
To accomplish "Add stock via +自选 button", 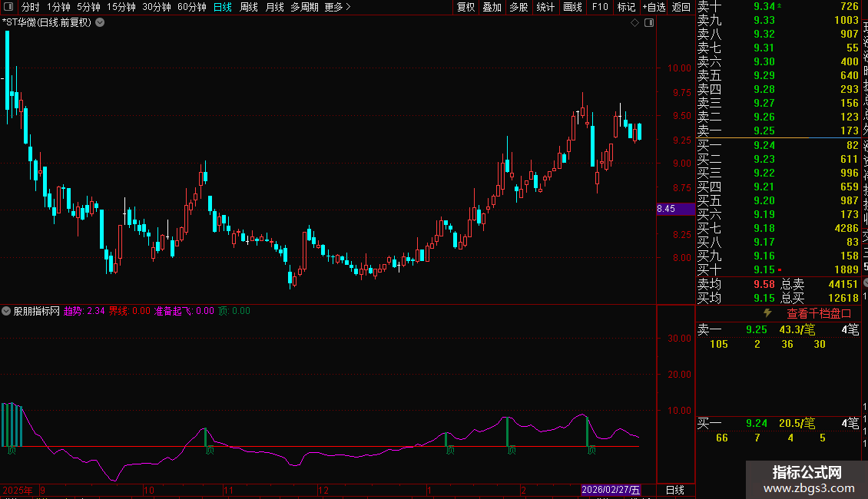I will (653, 7).
